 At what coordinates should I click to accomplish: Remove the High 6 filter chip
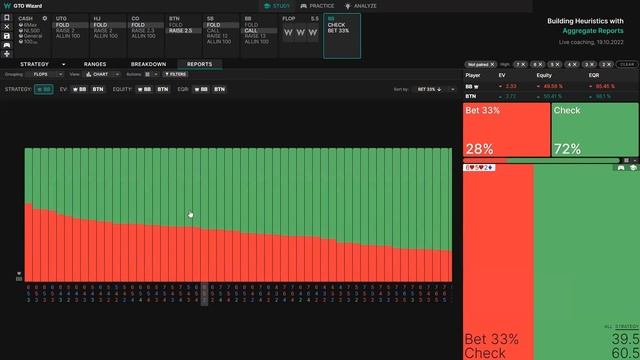(x=540, y=64)
